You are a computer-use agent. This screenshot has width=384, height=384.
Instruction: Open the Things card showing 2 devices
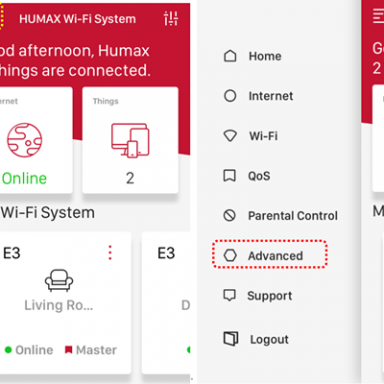pos(130,140)
